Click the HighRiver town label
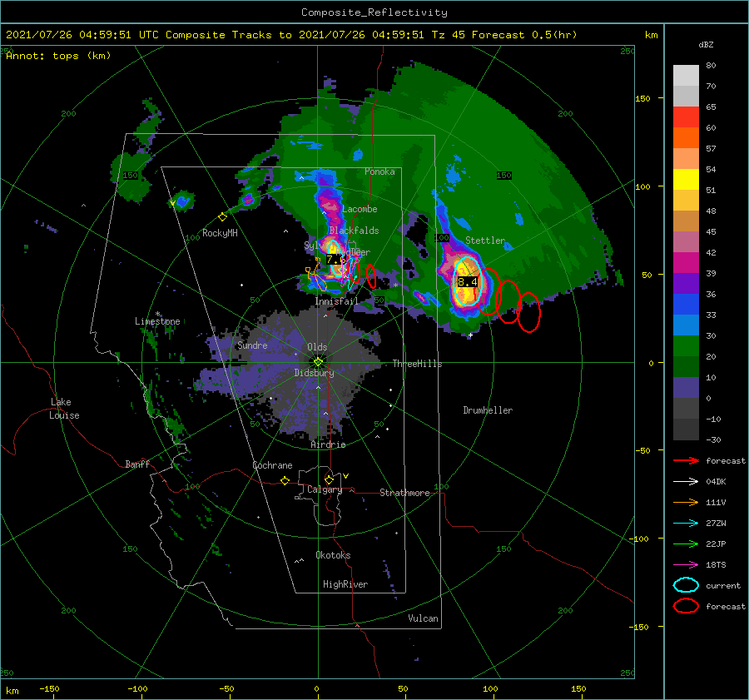The height and width of the screenshot is (700, 749). tap(345, 584)
